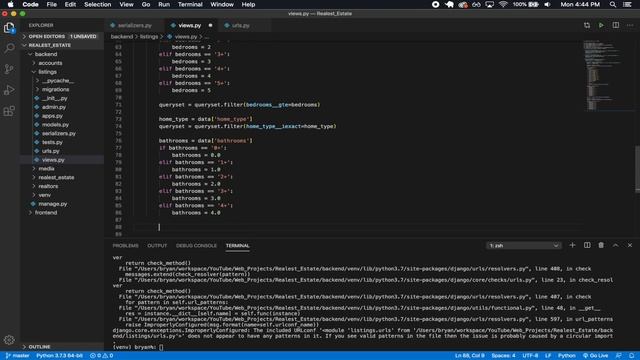Open manage.py in the explorer
The image size is (640, 360).
[52, 204]
